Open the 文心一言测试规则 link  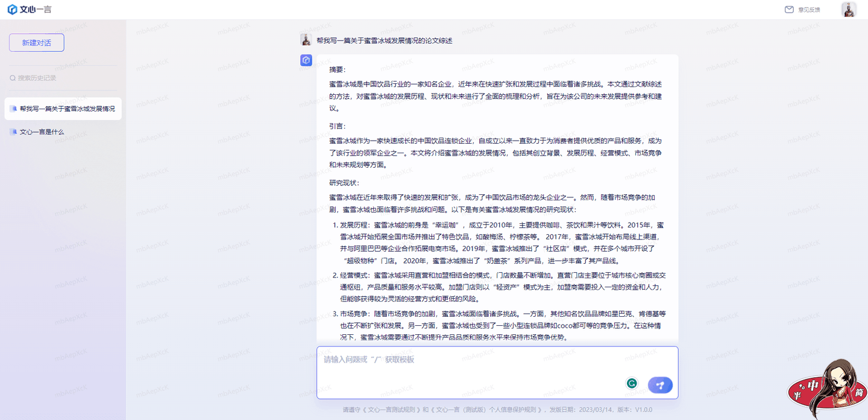tap(391, 410)
